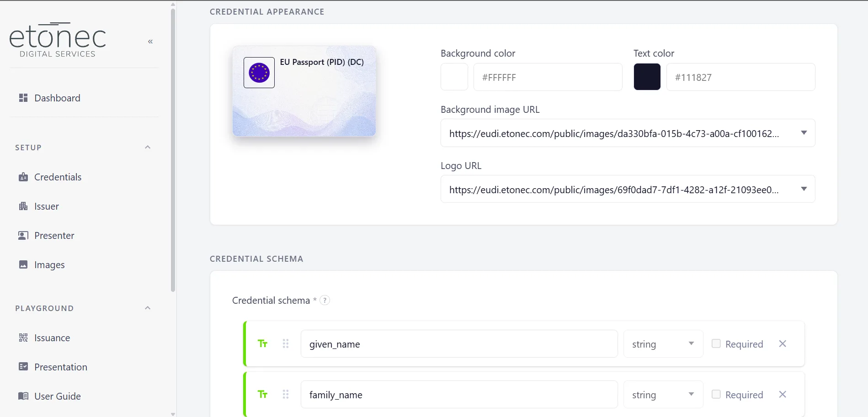Click the Credentials badge icon
This screenshot has height=417, width=868.
click(x=23, y=177)
